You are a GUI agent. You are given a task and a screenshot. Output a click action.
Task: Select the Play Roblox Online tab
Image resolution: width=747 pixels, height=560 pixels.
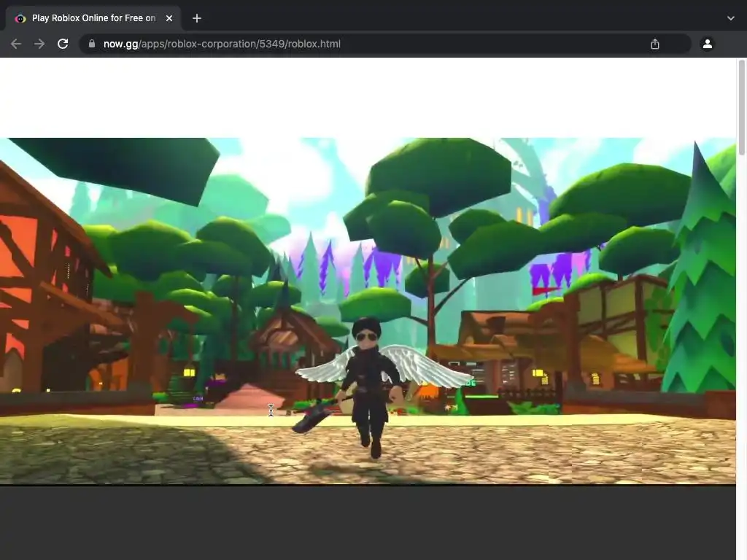93,18
